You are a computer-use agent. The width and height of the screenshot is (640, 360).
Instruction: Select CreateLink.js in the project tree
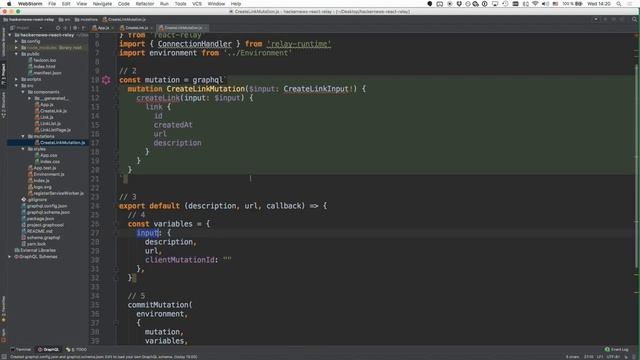pos(51,111)
